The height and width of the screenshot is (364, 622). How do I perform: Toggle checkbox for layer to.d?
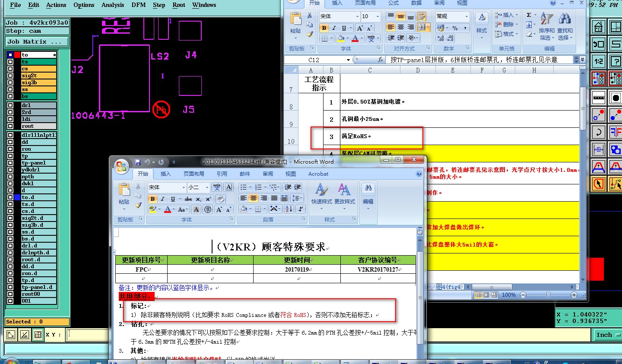(10, 197)
